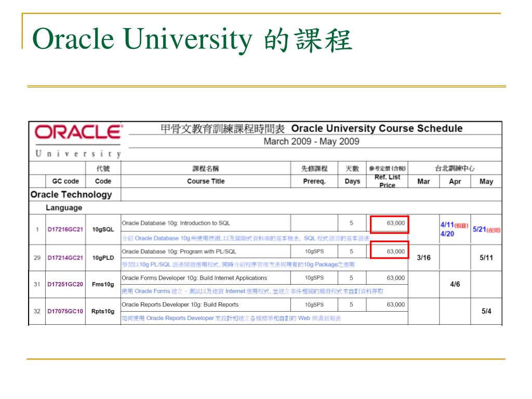This screenshot has width=532, height=399.
Task: Click GC code D17216GC21
Action: pos(65,229)
